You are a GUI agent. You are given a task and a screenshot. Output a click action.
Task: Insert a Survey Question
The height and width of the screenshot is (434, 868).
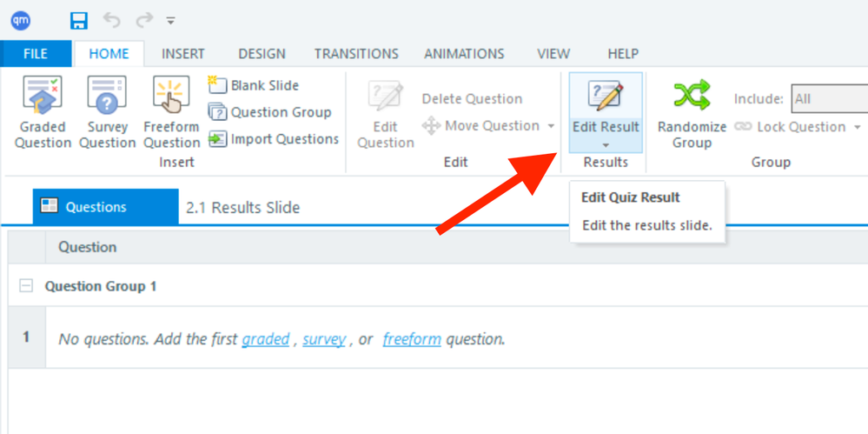tap(107, 113)
